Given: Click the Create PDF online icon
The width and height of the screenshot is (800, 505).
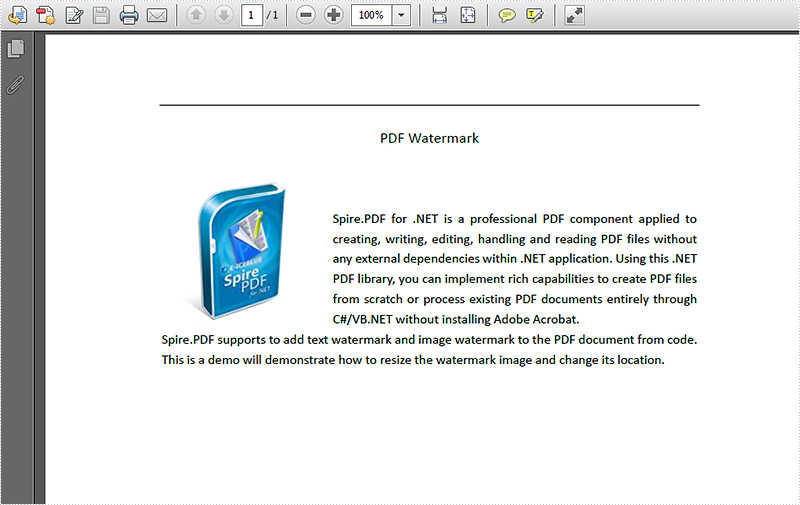Looking at the screenshot, I should pyautogui.click(x=18, y=15).
